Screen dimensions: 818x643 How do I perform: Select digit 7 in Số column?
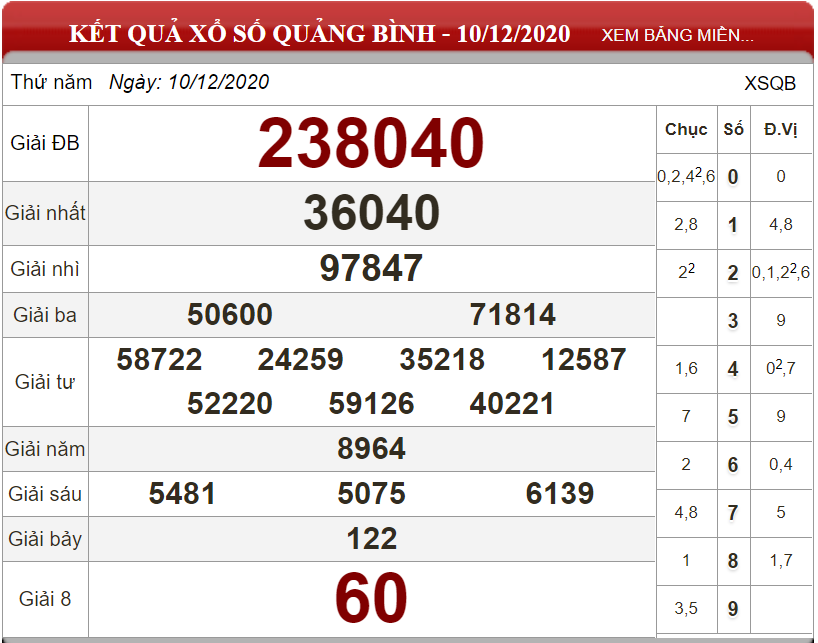point(733,513)
